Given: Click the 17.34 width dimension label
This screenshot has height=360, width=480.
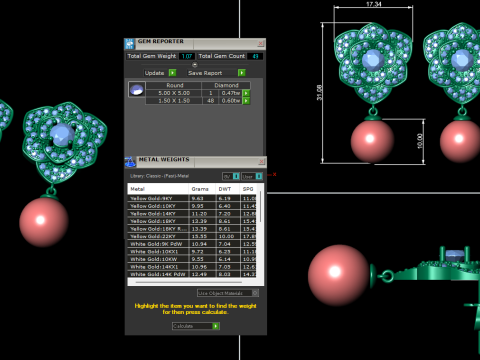Looking at the screenshot, I should point(374,4).
